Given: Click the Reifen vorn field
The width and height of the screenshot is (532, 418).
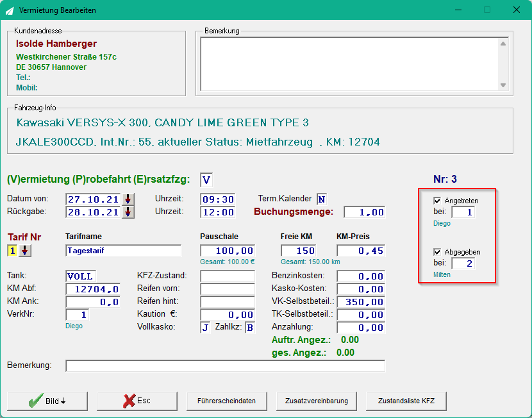Looking at the screenshot, I should [x=228, y=289].
